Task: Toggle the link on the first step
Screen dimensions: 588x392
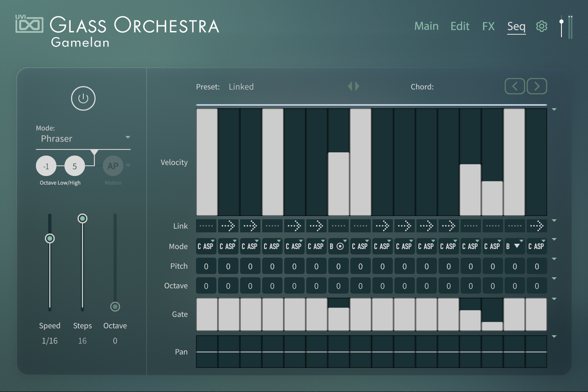Action: pyautogui.click(x=206, y=226)
